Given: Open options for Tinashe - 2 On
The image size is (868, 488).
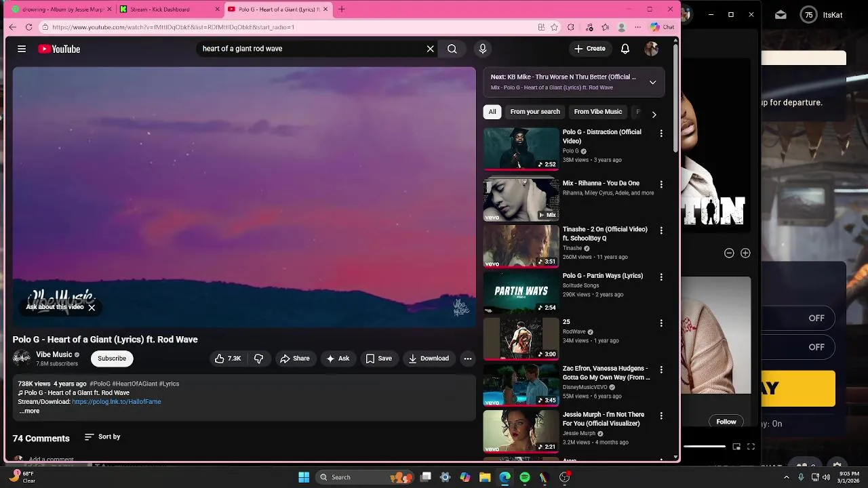Looking at the screenshot, I should (661, 230).
